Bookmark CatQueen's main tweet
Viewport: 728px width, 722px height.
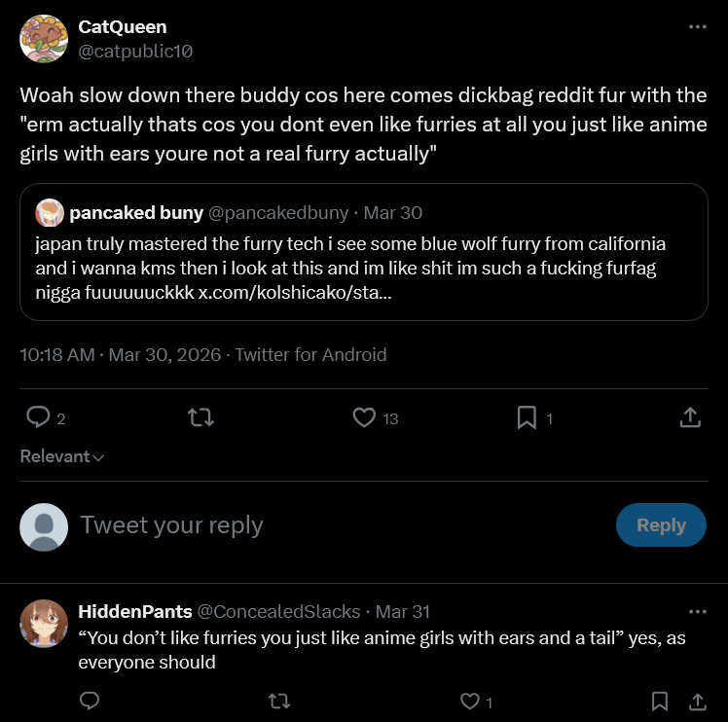(527, 417)
